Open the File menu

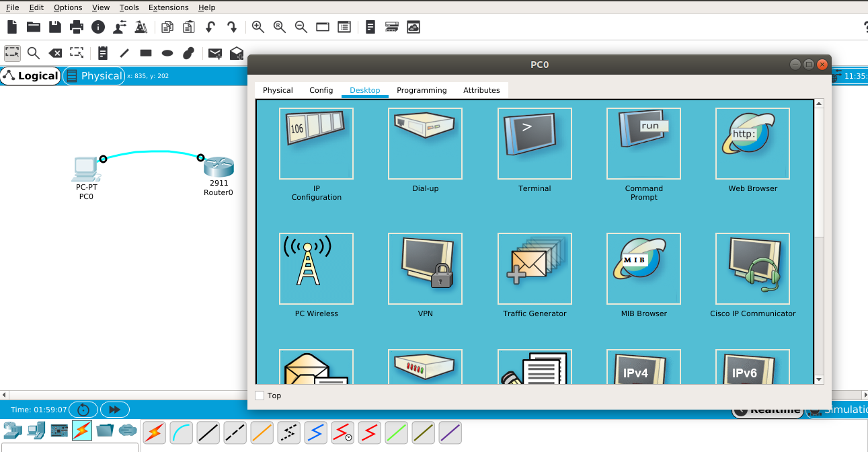click(13, 7)
